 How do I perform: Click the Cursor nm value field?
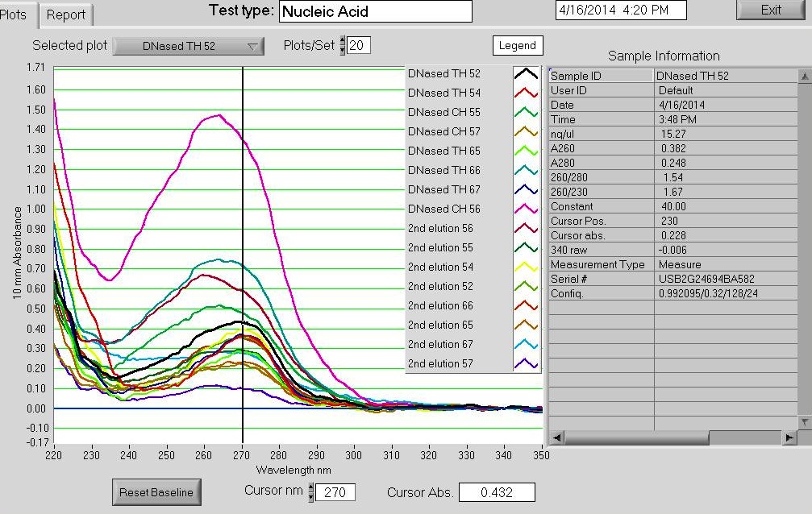[x=335, y=492]
